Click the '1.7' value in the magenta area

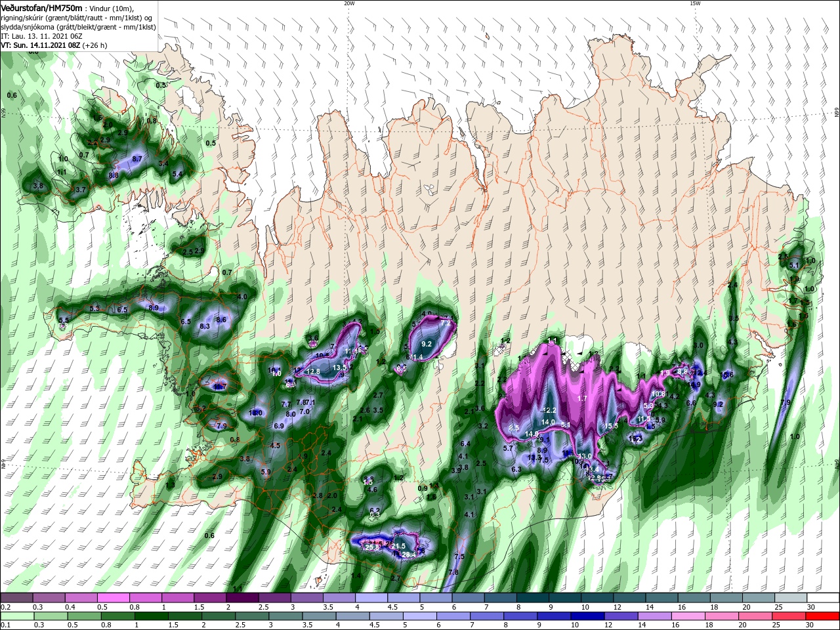[582, 398]
